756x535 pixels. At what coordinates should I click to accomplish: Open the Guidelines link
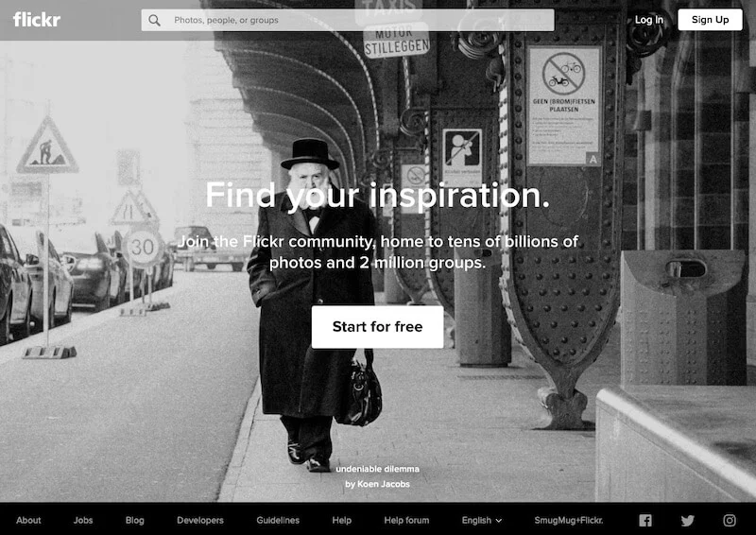278,520
